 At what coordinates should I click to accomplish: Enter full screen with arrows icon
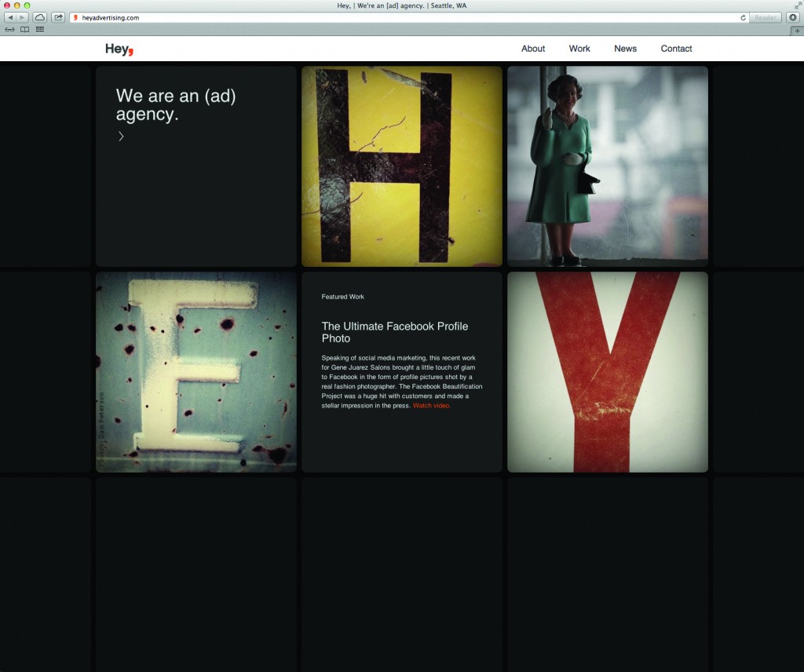pos(798,5)
